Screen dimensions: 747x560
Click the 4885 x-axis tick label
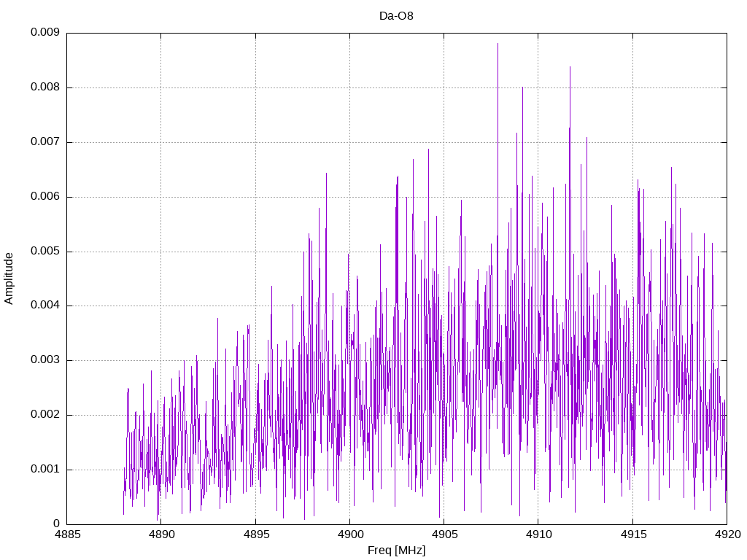click(67, 534)
